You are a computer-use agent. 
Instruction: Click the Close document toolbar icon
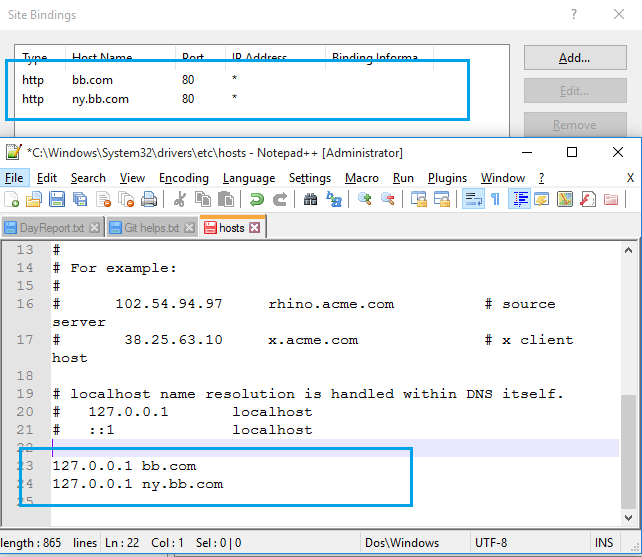tap(103, 199)
